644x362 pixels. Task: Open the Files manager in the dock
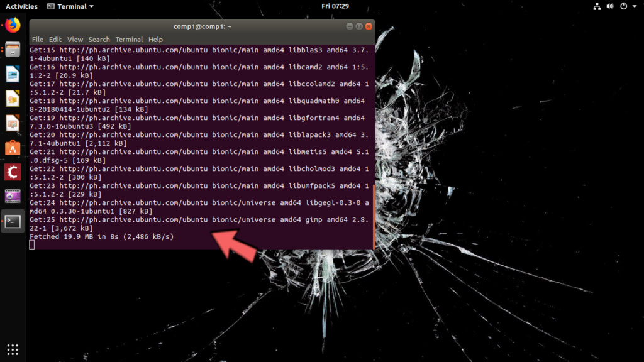click(x=13, y=50)
